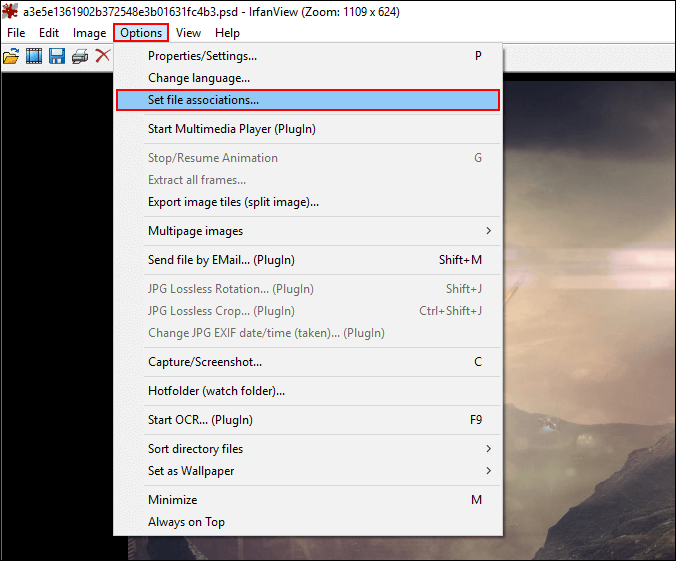Screen dimensions: 676x561
Task: Click Change JPG EXIF date/time (taken)...
Action: coord(308,333)
